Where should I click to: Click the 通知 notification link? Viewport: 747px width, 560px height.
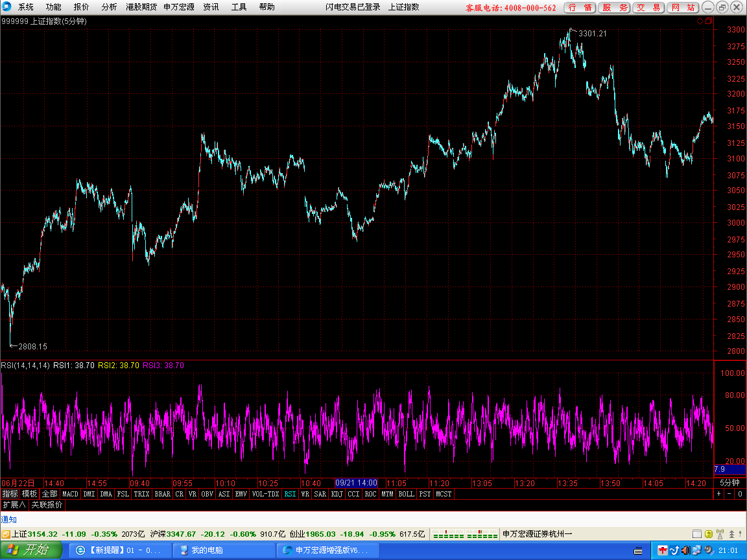[9, 520]
